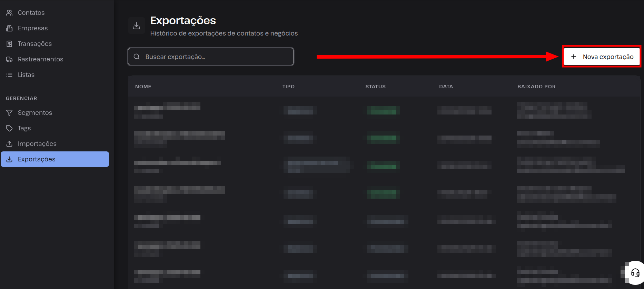Click the Exportações download icon in sidebar
The height and width of the screenshot is (289, 644).
coord(9,159)
